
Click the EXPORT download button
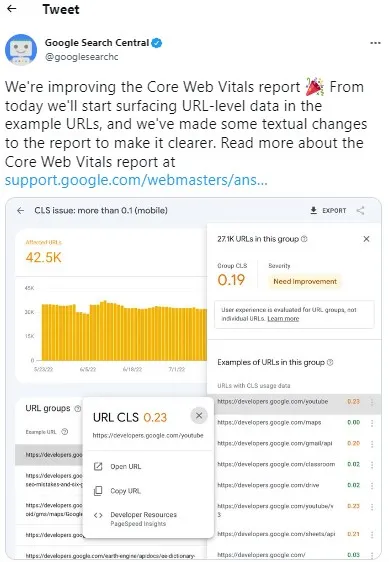click(328, 211)
